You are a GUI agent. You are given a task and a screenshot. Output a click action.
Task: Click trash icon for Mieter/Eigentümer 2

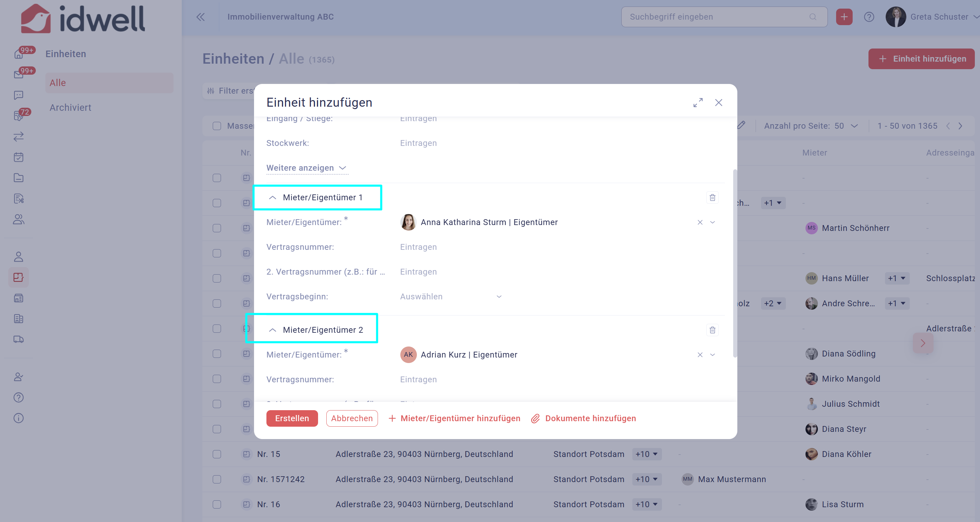tap(712, 330)
